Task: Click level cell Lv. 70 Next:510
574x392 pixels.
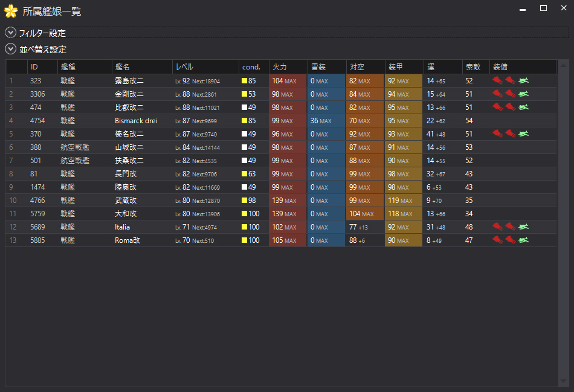Action: (x=195, y=240)
